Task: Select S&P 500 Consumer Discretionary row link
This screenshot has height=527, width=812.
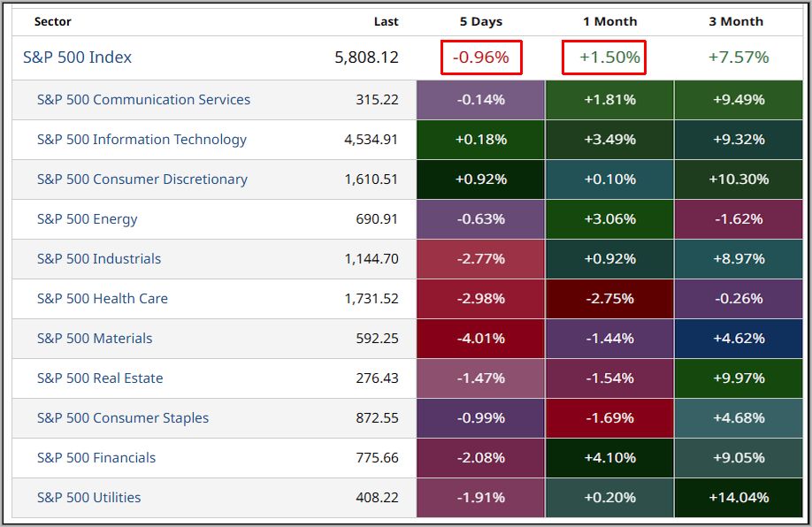Action: coord(142,179)
